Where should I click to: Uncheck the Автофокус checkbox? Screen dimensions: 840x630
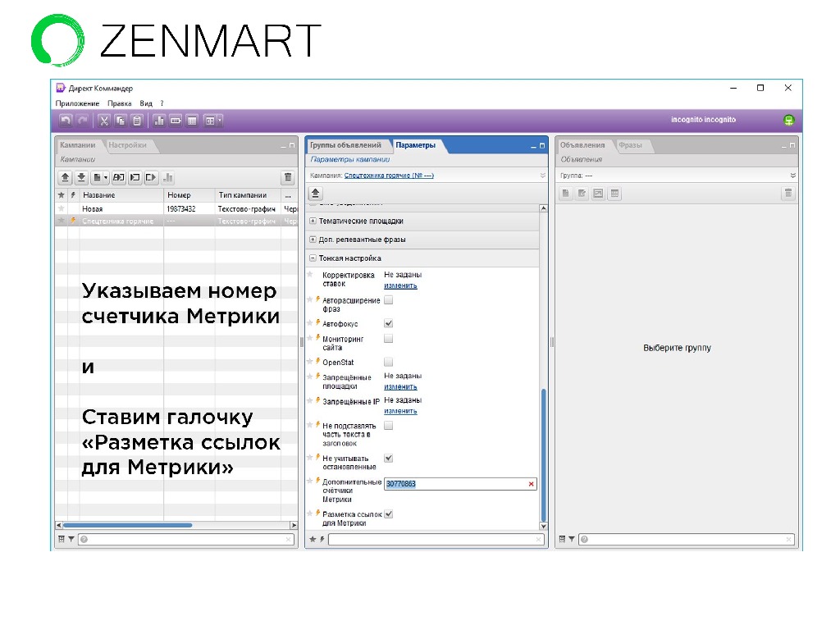[x=388, y=323]
